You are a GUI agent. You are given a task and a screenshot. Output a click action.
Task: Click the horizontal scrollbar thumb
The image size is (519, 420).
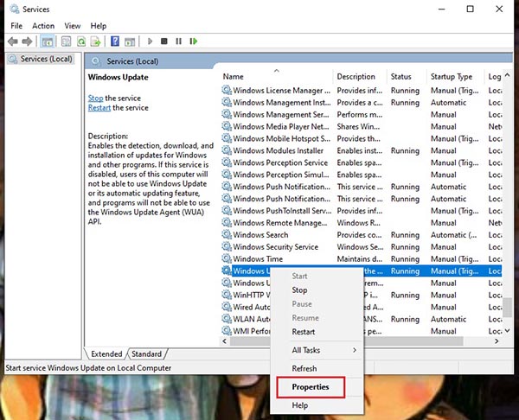[x=346, y=341]
